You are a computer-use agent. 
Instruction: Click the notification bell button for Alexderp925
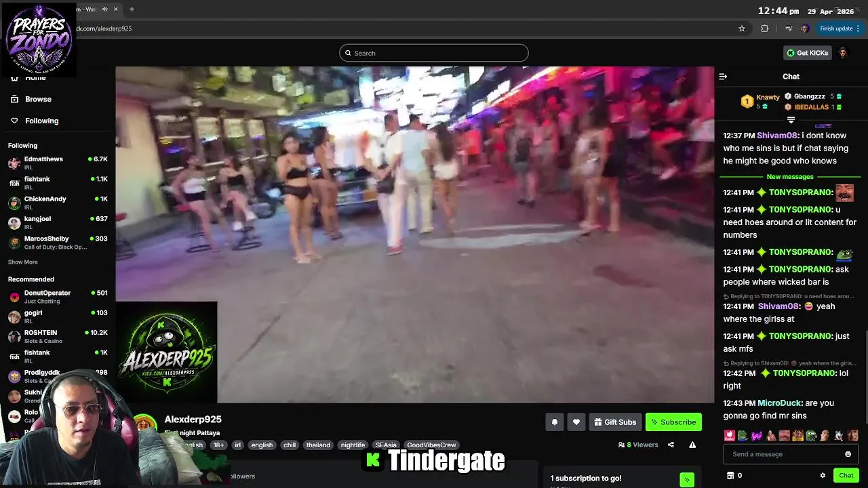pos(554,422)
